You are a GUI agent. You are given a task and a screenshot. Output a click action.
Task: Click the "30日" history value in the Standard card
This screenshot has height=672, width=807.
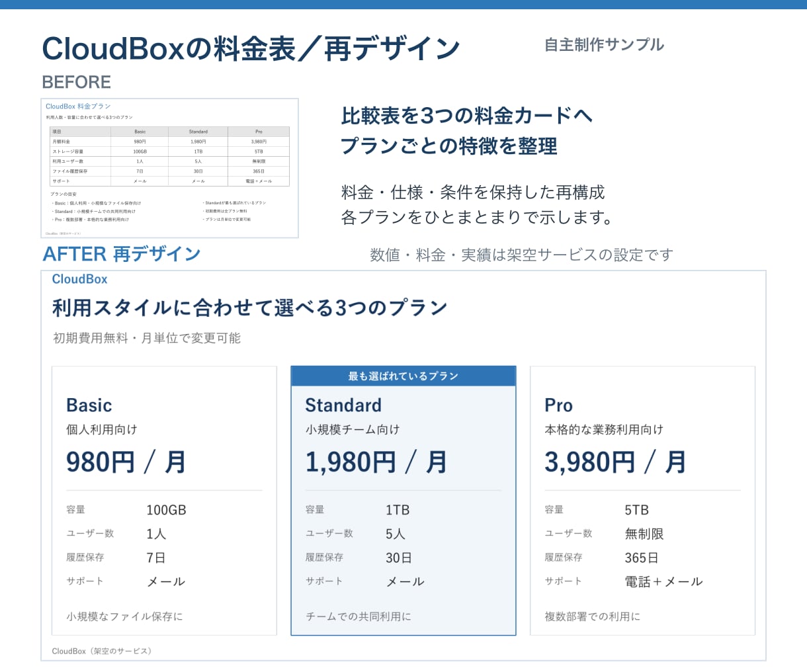(399, 558)
